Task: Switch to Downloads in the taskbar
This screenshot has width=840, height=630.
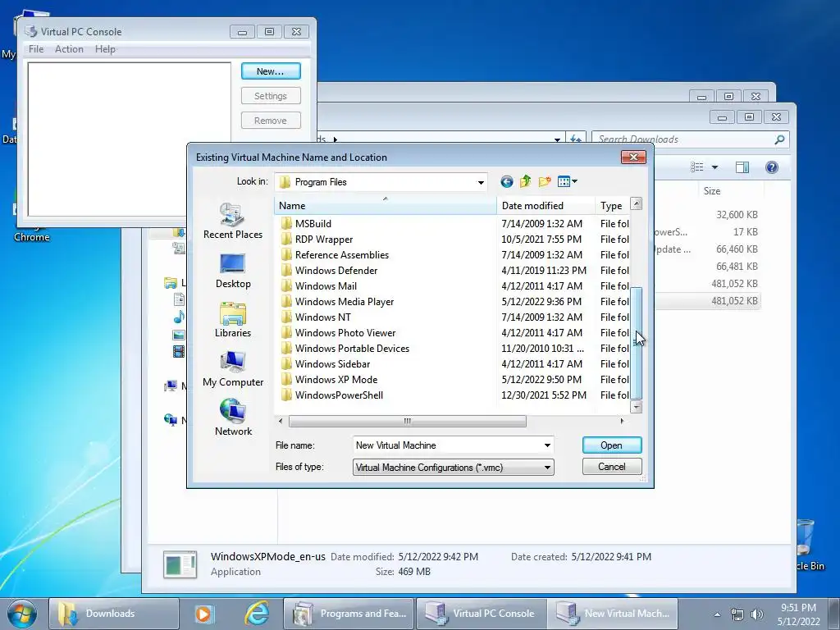Action: (113, 614)
